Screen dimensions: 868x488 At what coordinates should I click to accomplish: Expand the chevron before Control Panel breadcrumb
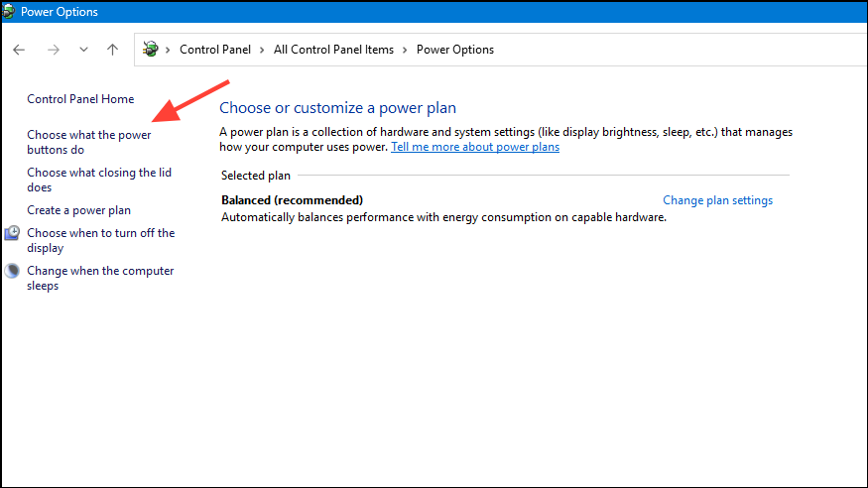[x=168, y=50]
